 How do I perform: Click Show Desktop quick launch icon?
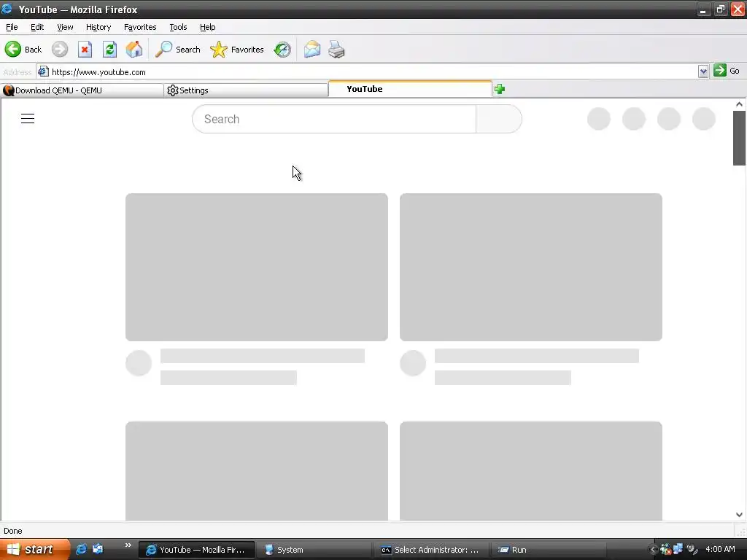click(98, 550)
